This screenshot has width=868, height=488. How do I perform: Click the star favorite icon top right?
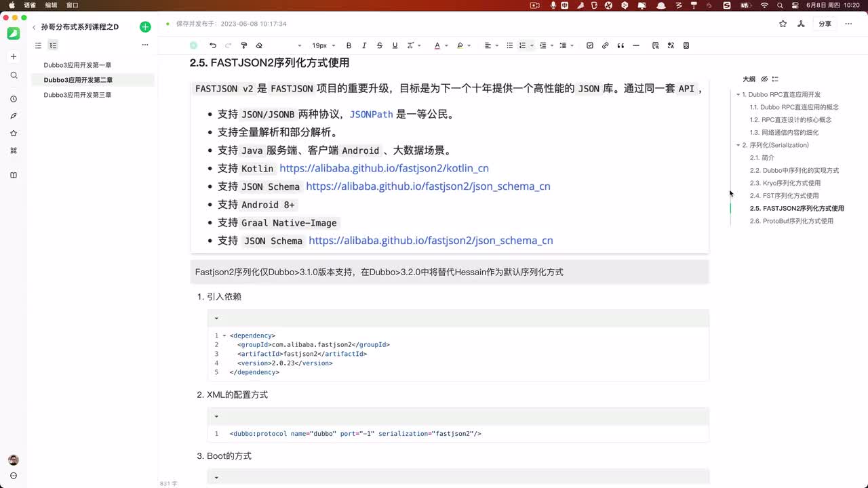point(783,24)
